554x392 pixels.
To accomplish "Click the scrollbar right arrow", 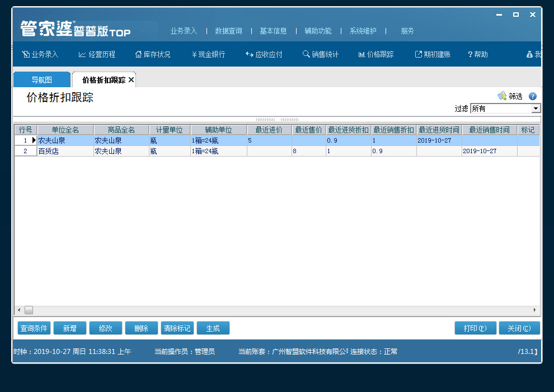I will coord(534,310).
